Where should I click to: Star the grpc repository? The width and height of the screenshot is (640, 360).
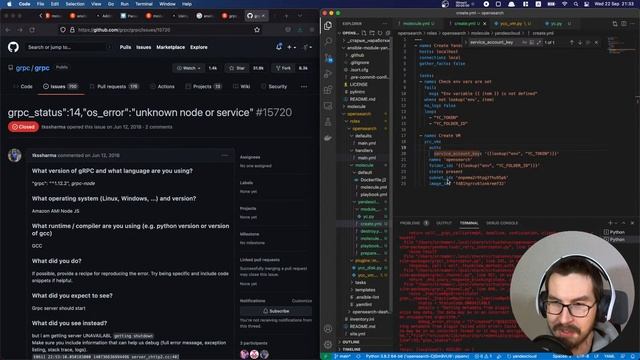[x=237, y=68]
